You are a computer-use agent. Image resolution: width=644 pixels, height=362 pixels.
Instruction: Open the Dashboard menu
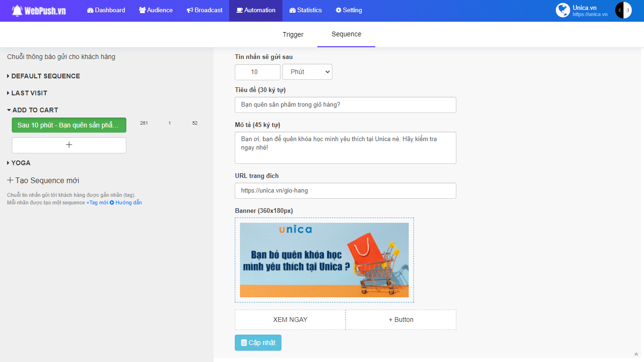point(106,10)
